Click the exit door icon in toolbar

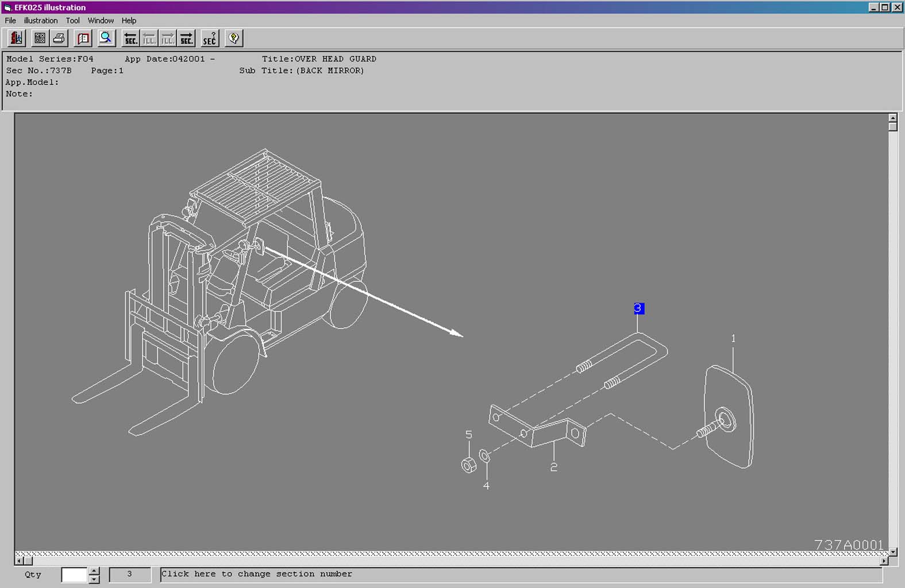pos(16,38)
